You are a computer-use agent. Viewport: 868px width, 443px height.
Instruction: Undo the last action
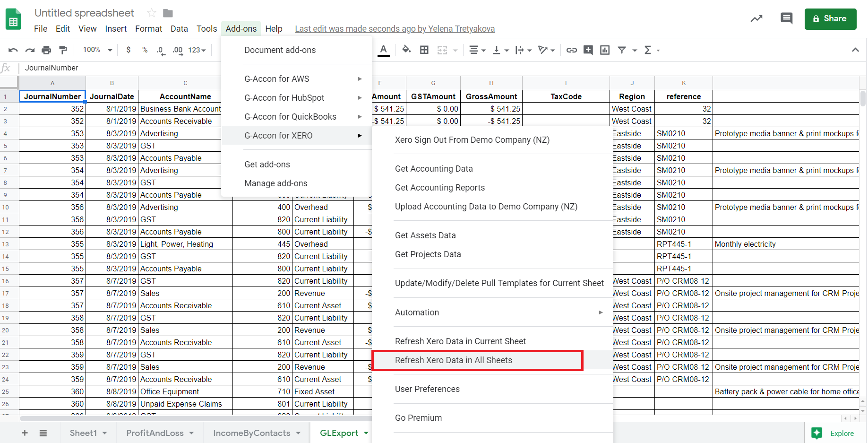point(13,50)
